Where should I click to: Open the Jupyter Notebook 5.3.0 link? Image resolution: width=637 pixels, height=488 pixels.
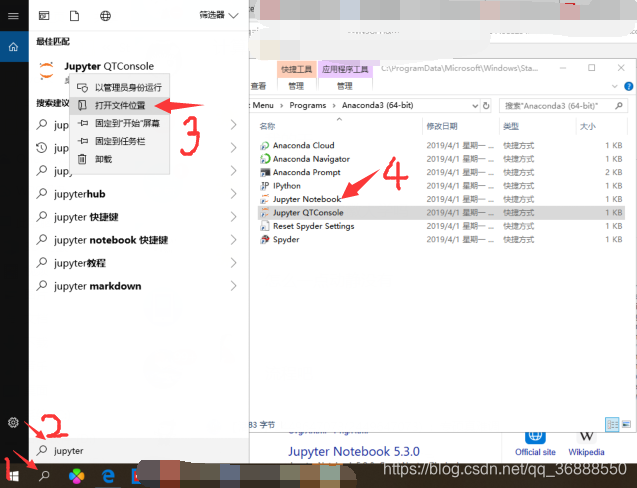coord(354,451)
